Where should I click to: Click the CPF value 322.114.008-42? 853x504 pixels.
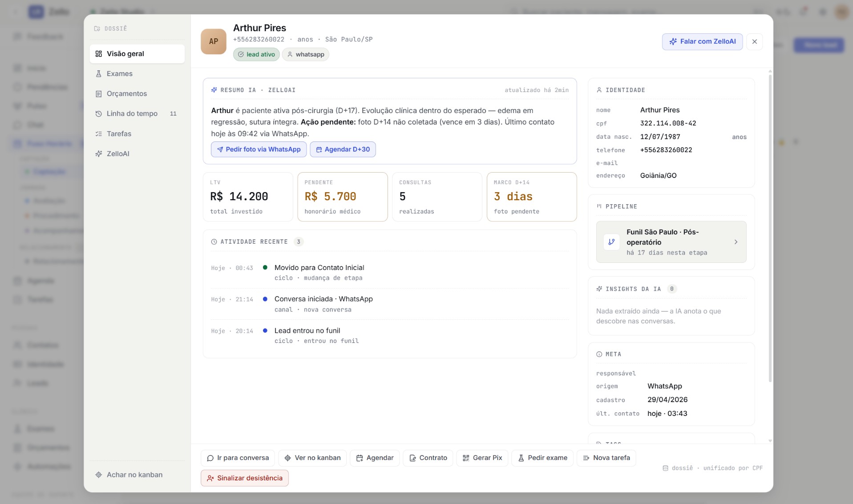[x=668, y=123]
